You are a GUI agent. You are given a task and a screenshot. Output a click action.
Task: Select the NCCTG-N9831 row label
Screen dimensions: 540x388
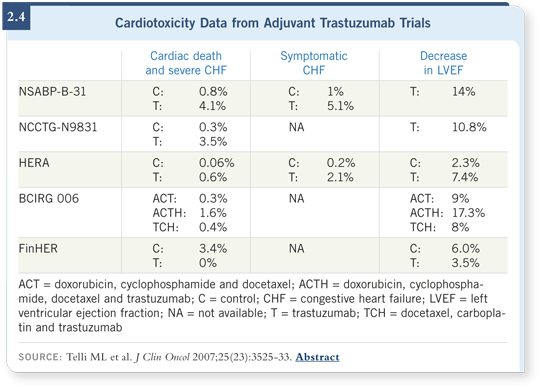[x=58, y=127]
